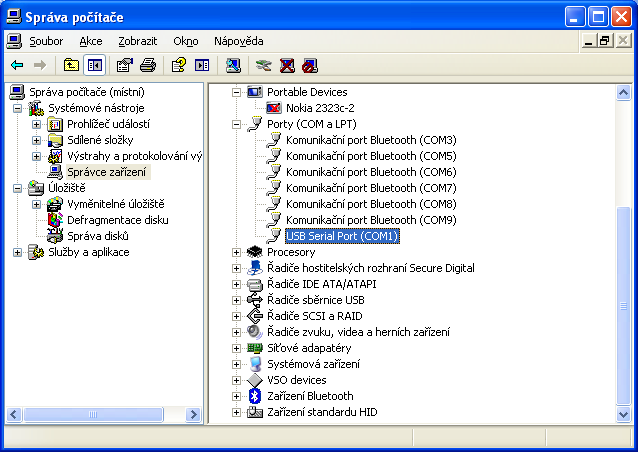Click the Uninstall device red X icon
This screenshot has width=640, height=452.
(x=287, y=65)
